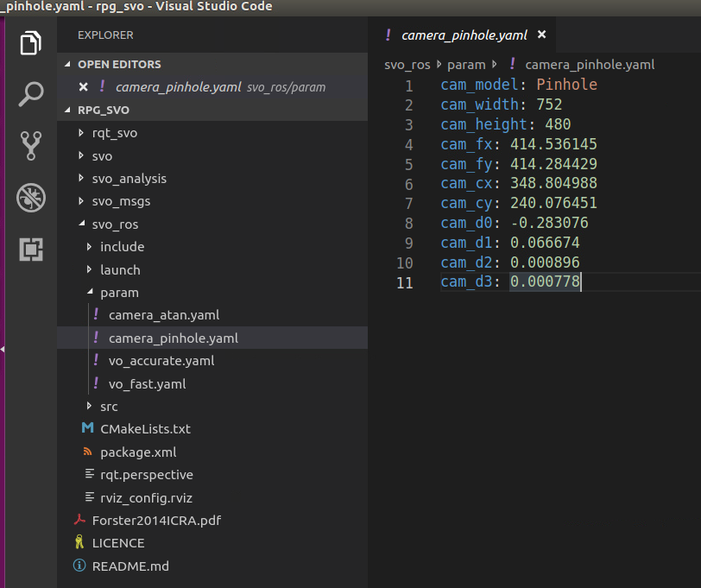This screenshot has height=588, width=701.
Task: Open the Extensions view in activity bar
Action: pos(30,249)
